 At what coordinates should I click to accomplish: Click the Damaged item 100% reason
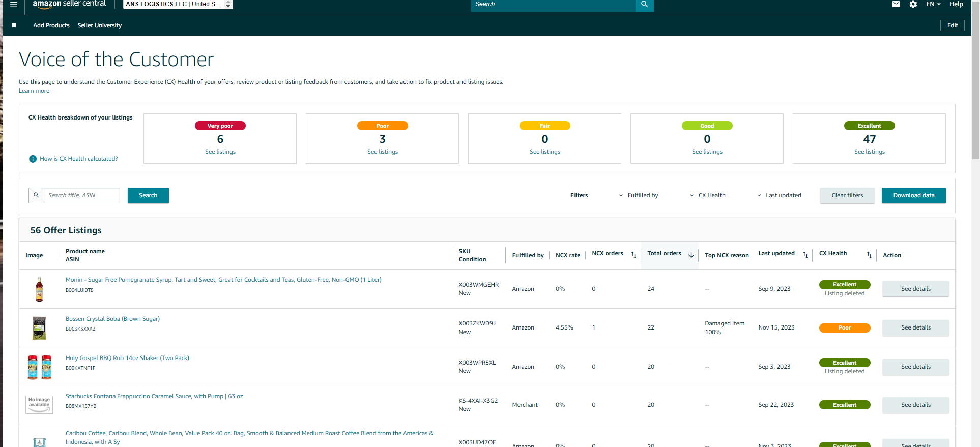coord(725,327)
